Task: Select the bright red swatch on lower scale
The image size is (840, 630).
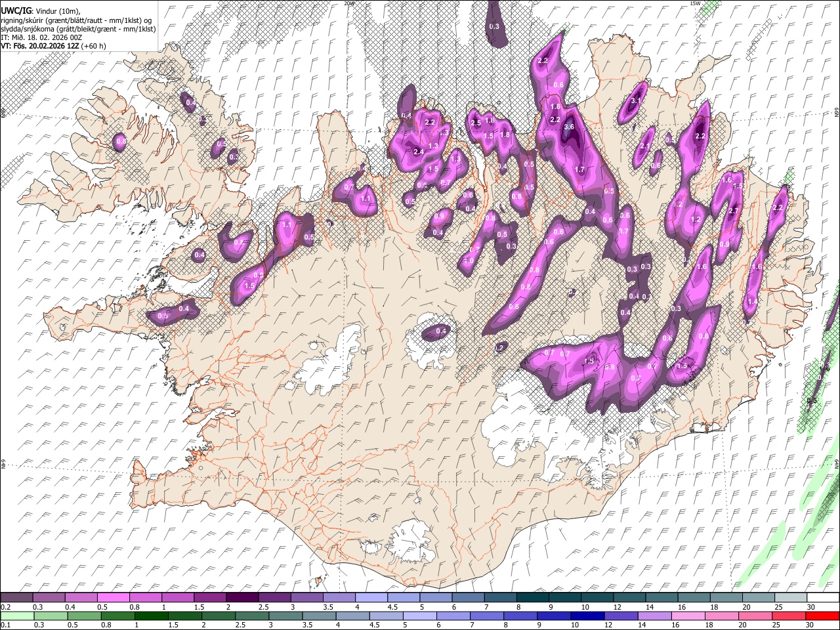Action: tap(822, 616)
